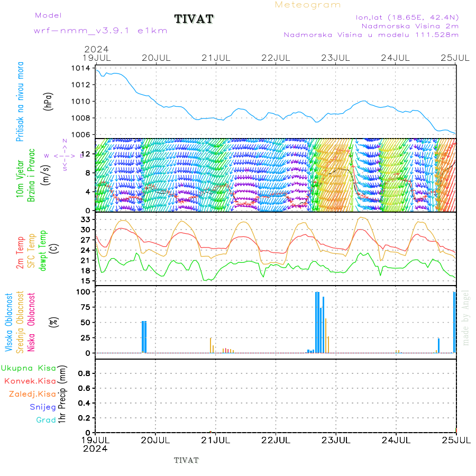Click the "(C)" temperature unit label
Viewport: 476px width, 476px height.
54,249
